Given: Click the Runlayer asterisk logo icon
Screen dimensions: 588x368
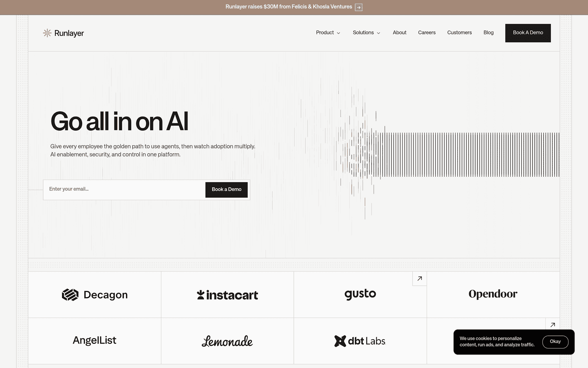Looking at the screenshot, I should [x=47, y=33].
